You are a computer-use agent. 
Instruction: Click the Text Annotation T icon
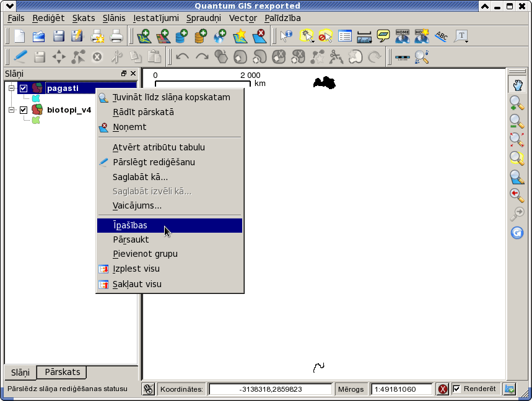click(461, 36)
